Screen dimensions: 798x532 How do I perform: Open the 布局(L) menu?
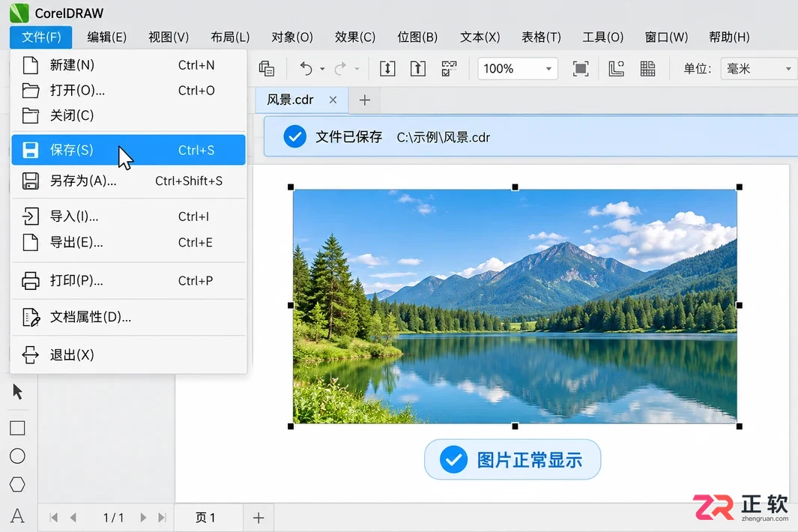(230, 37)
